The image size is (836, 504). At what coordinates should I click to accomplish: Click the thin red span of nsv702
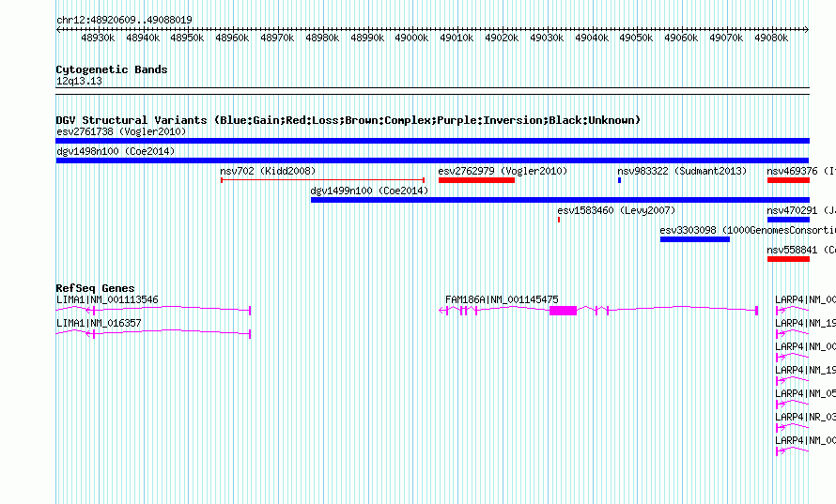(322, 180)
